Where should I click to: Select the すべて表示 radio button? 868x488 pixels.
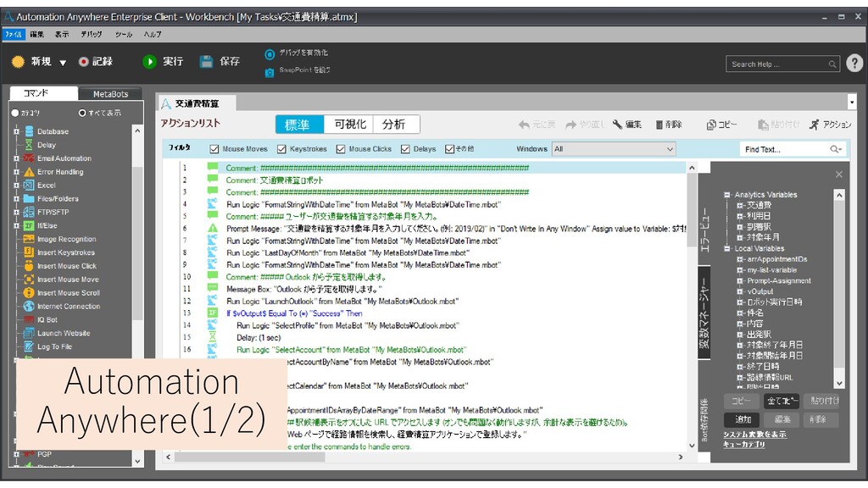(x=82, y=113)
